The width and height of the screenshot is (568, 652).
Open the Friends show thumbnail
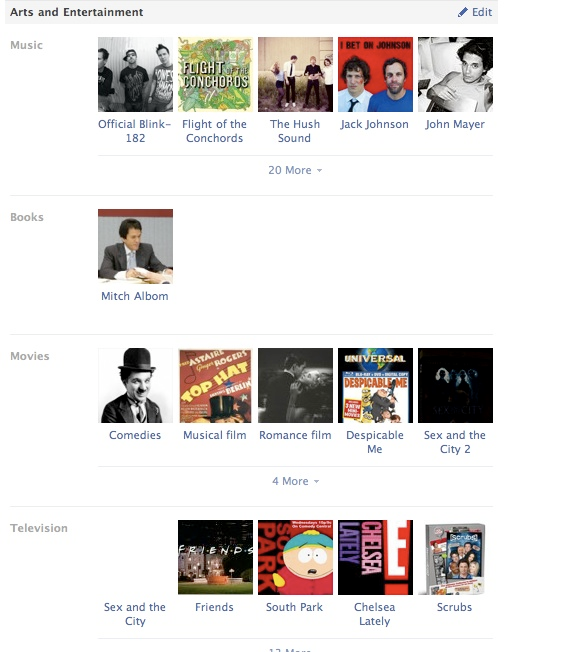[215, 557]
